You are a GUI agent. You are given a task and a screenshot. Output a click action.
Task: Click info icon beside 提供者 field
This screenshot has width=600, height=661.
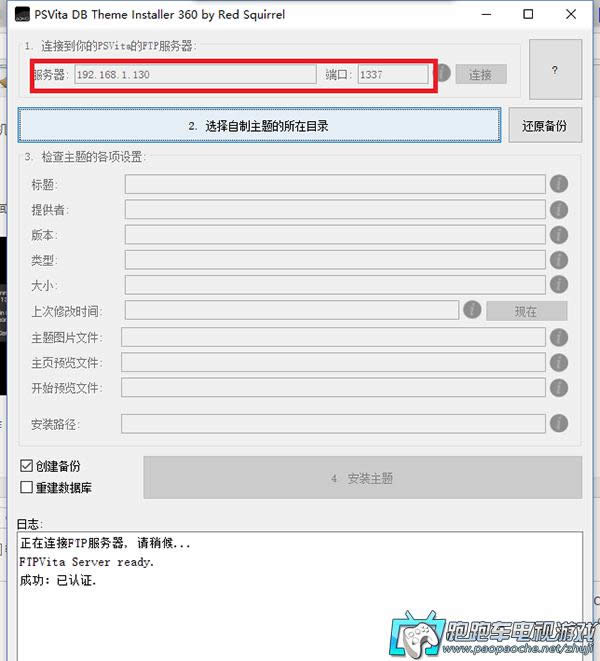coord(559,209)
